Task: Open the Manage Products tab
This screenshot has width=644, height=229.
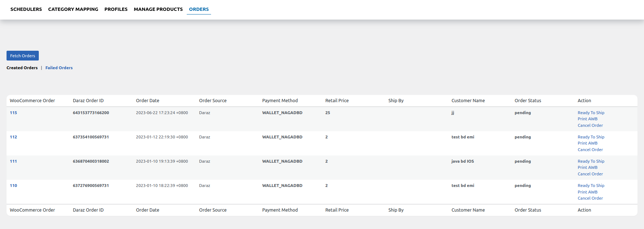Action: coord(158,9)
